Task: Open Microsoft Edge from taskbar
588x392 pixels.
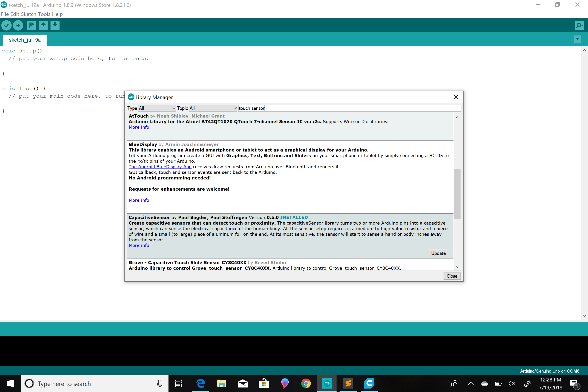Action: click(201, 383)
